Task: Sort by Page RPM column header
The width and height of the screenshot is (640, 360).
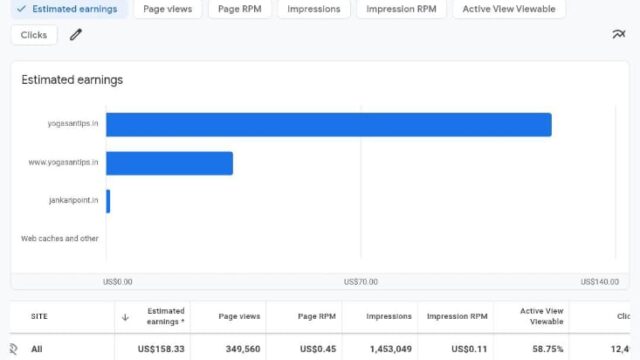Action: [x=317, y=316]
